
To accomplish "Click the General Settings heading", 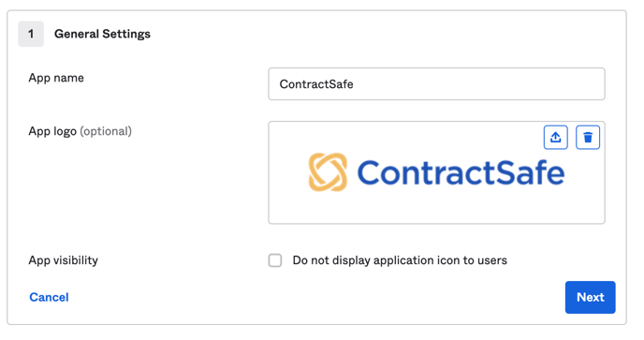I will coord(102,34).
